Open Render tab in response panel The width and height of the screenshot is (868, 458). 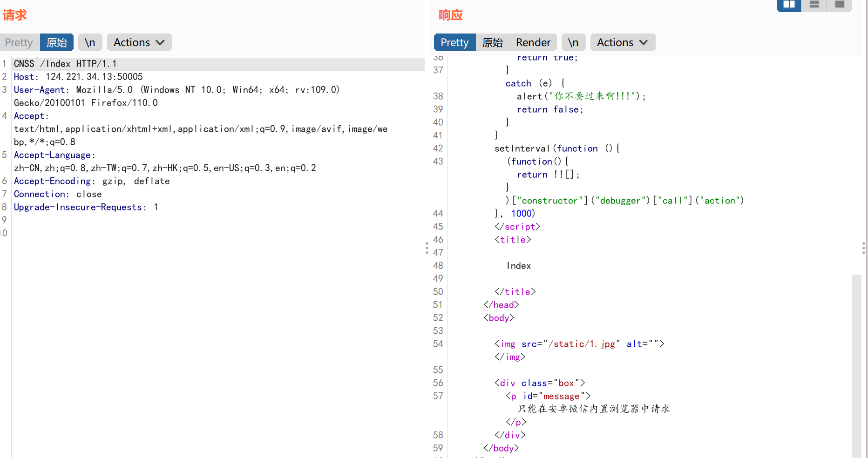[533, 42]
